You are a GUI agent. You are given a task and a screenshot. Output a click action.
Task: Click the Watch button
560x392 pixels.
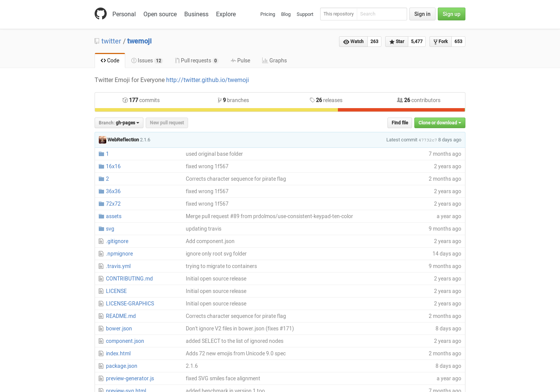[x=353, y=42]
